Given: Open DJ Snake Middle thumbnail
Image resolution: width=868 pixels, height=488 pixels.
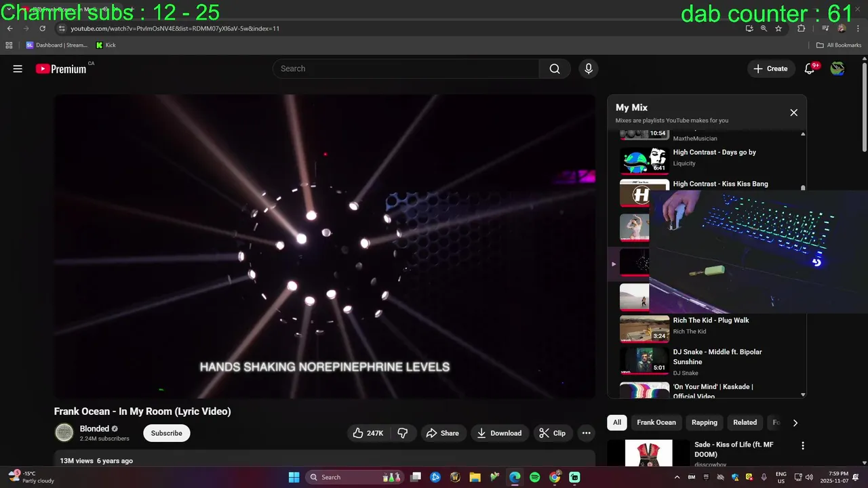Looking at the screenshot, I should [644, 361].
